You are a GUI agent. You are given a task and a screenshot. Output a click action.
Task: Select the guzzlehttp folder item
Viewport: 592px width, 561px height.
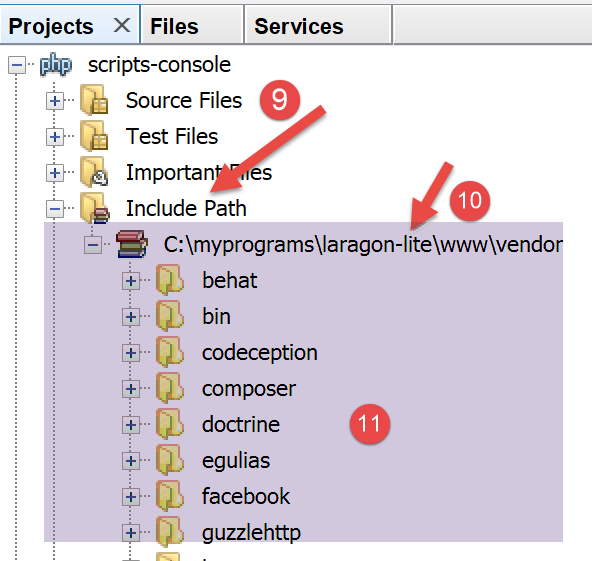(251, 533)
